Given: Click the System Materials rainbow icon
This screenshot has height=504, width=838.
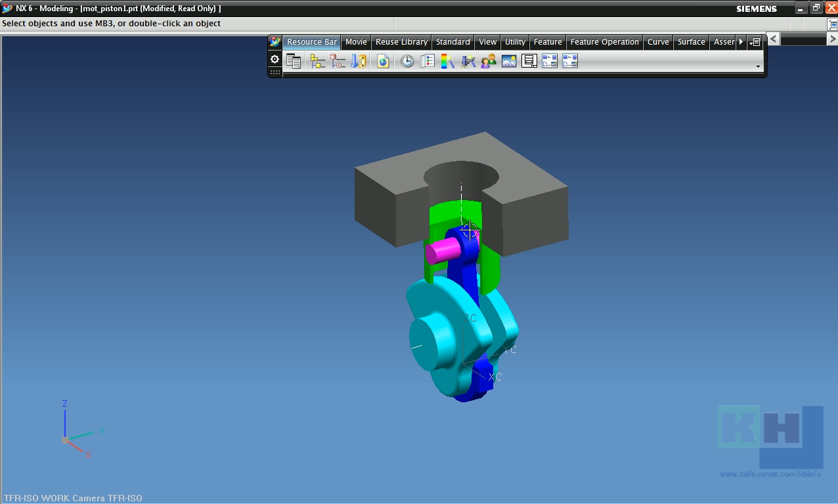Looking at the screenshot, I should point(448,62).
